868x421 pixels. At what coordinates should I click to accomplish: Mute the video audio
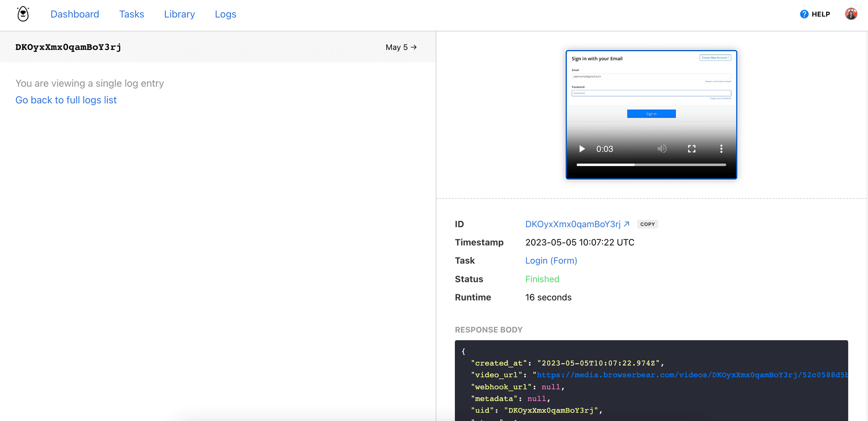tap(662, 149)
